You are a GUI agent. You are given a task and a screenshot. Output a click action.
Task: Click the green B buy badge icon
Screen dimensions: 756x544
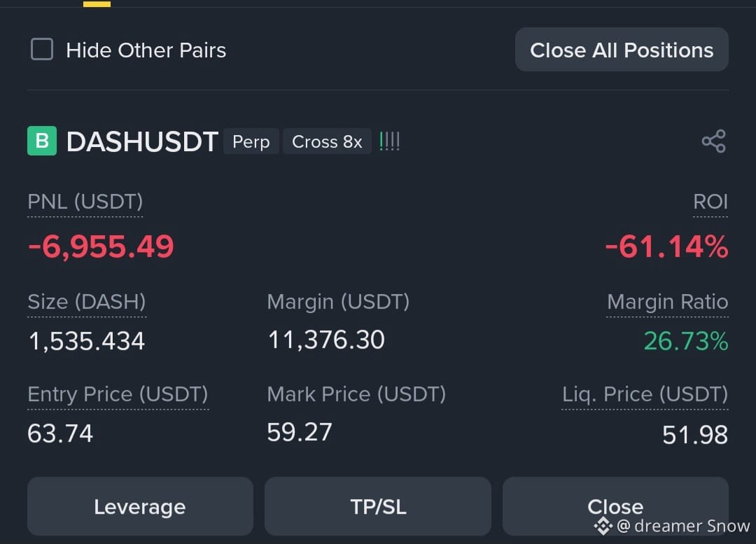(42, 141)
